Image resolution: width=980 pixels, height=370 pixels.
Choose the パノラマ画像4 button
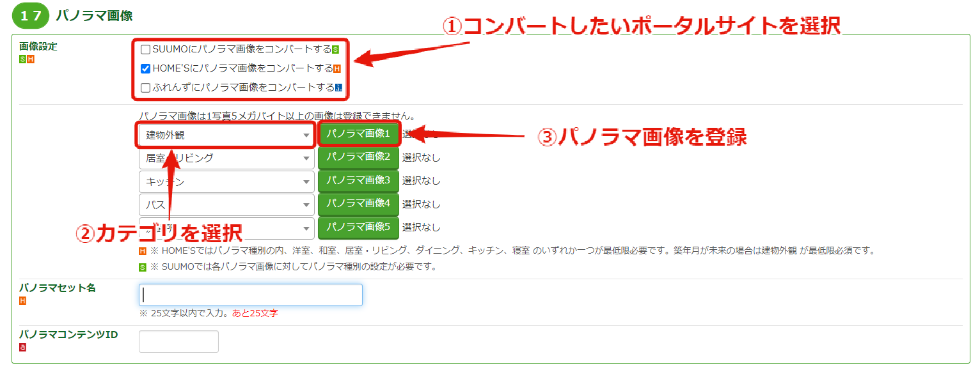tap(358, 203)
